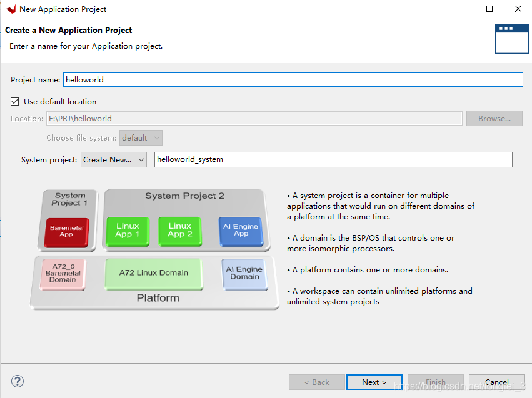Click the blue AI Engine App block
This screenshot has height=398, width=532.
click(x=241, y=231)
